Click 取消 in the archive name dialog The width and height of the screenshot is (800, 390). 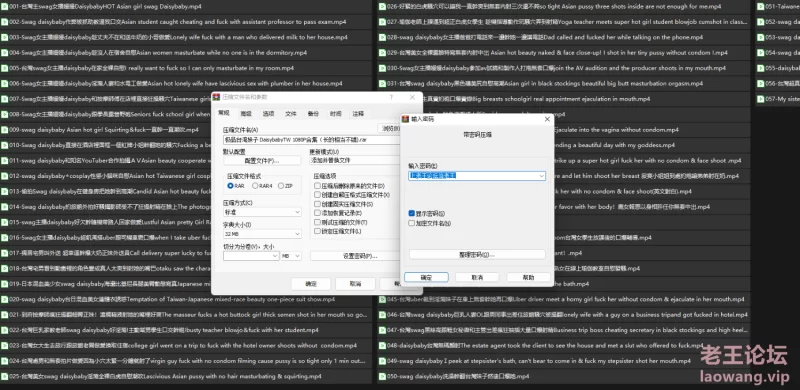click(x=356, y=283)
